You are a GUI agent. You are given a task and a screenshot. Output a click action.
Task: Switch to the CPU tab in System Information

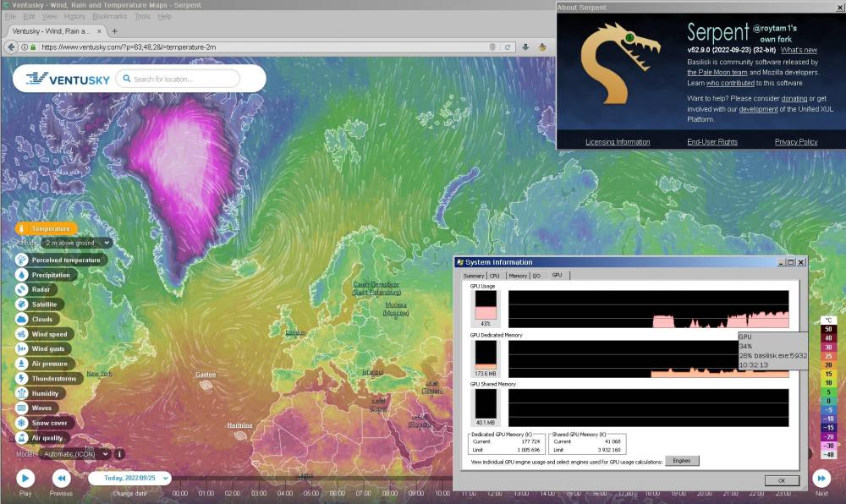point(494,276)
